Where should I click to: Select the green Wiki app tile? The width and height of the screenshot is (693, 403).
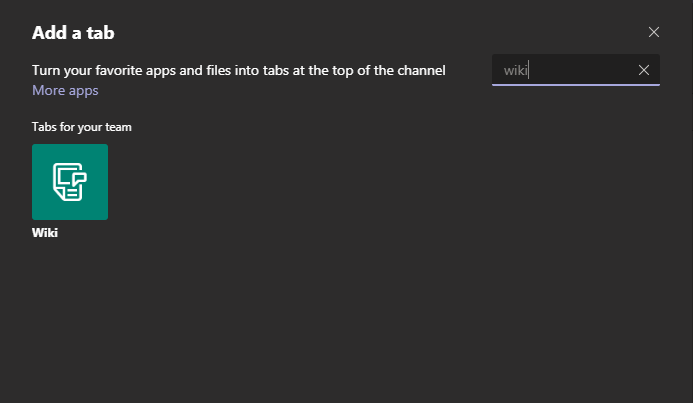pos(70,182)
